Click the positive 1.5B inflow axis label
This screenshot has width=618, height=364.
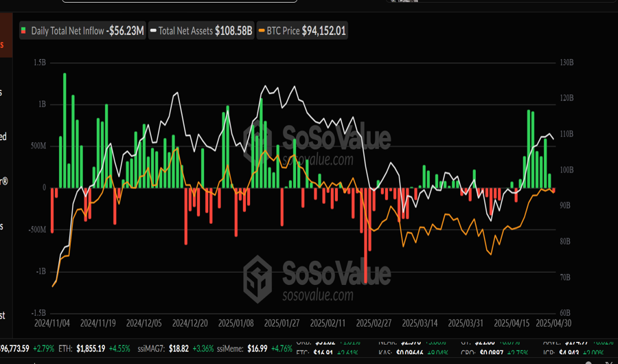coord(39,62)
